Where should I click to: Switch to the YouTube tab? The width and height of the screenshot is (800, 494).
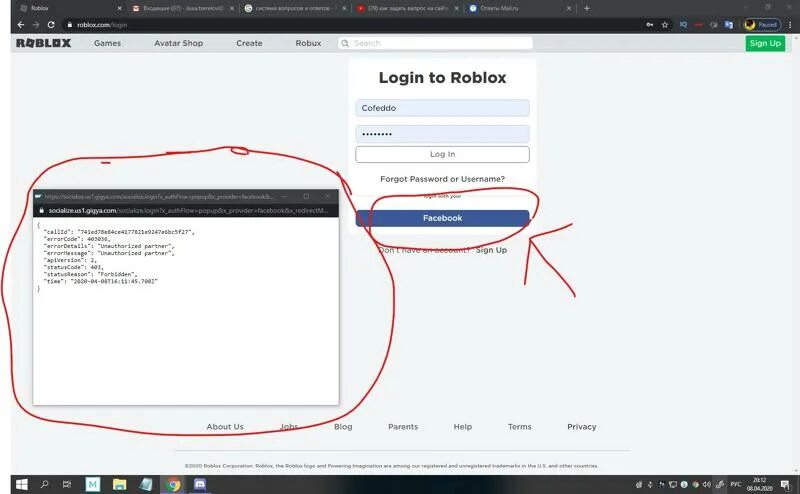coord(408,8)
